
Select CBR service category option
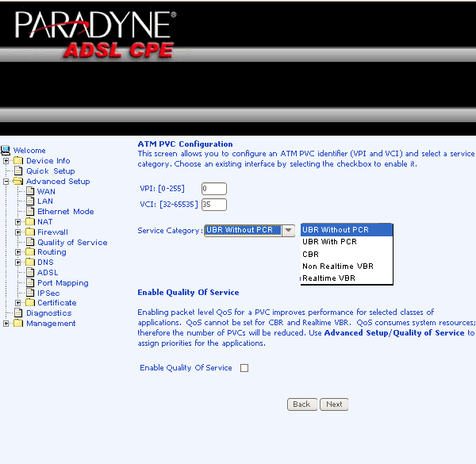point(347,254)
